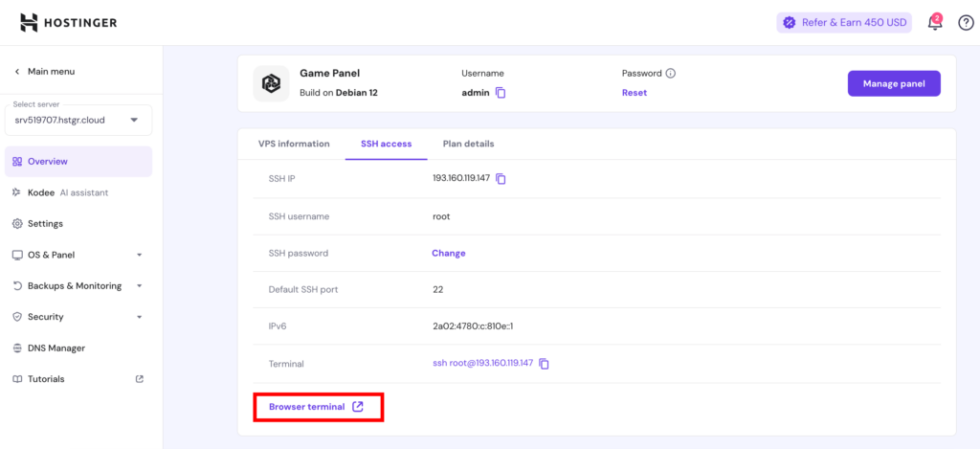The height and width of the screenshot is (449, 980).
Task: Click the Build on Debian 12 text
Action: click(x=339, y=93)
